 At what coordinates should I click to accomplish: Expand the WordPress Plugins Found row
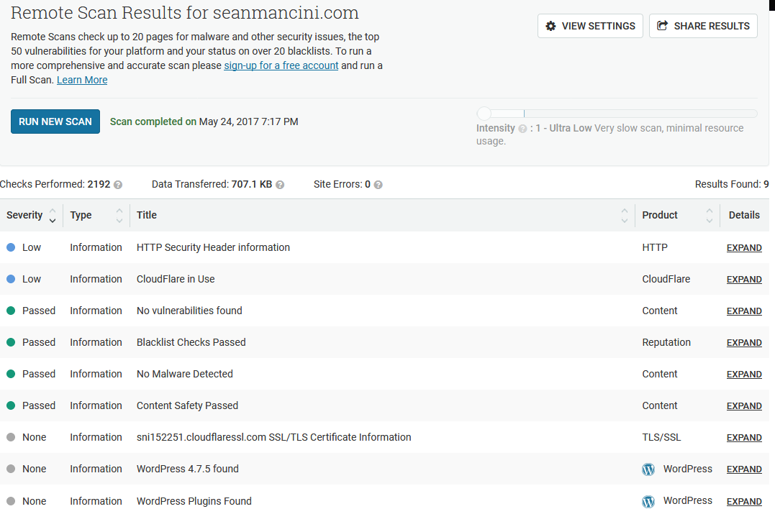pos(744,501)
